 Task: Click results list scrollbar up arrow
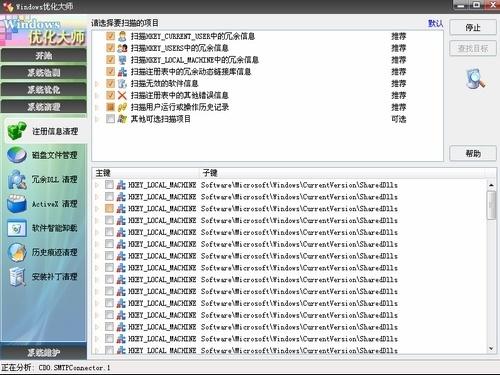point(491,185)
